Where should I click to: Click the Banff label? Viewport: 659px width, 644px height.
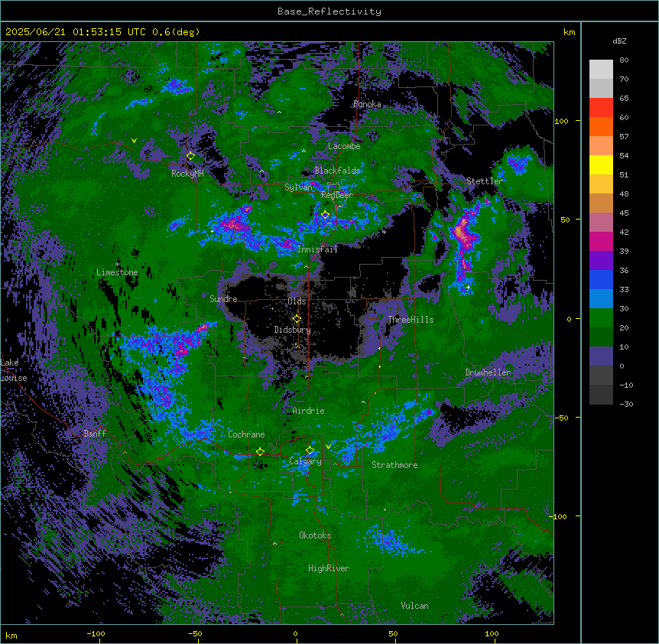pos(95,434)
